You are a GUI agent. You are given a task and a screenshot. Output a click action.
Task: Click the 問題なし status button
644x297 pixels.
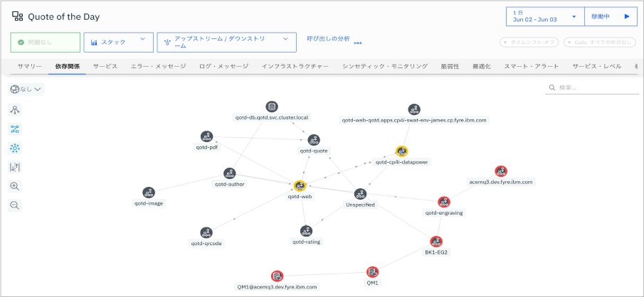[x=45, y=42]
